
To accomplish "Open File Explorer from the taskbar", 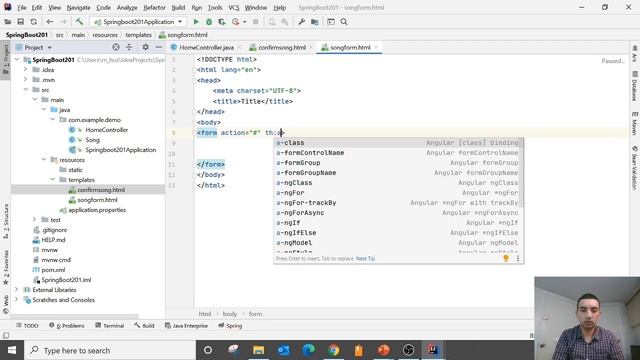I will pos(258,350).
